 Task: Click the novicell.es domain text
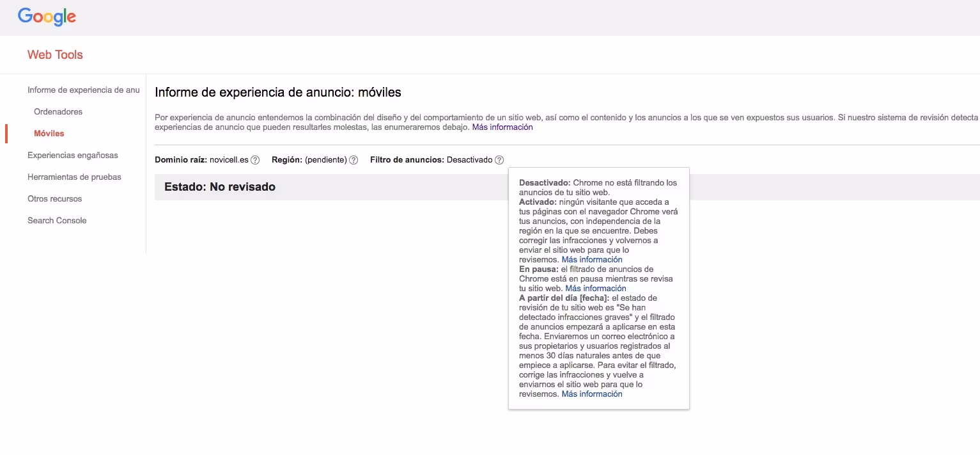point(229,160)
